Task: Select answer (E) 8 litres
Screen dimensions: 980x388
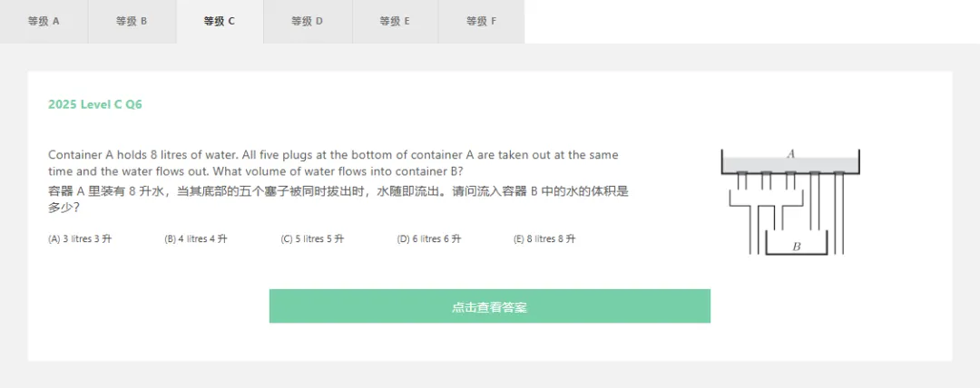Action: coord(544,238)
